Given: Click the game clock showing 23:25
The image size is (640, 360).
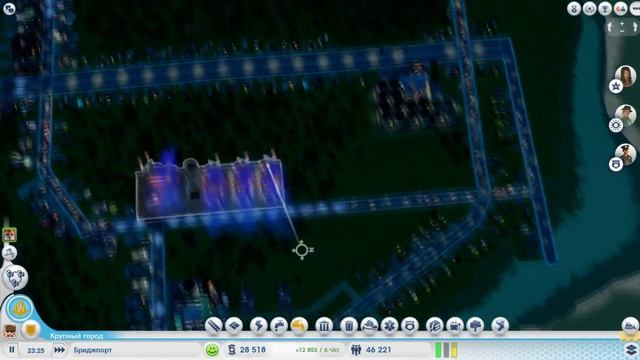Looking at the screenshot, I should pos(36,350).
